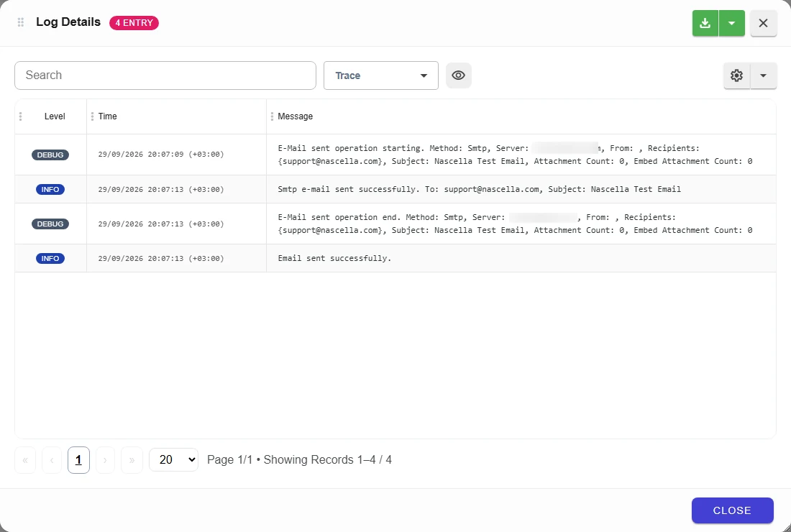Click the green download log button
This screenshot has width=791, height=532.
705,23
